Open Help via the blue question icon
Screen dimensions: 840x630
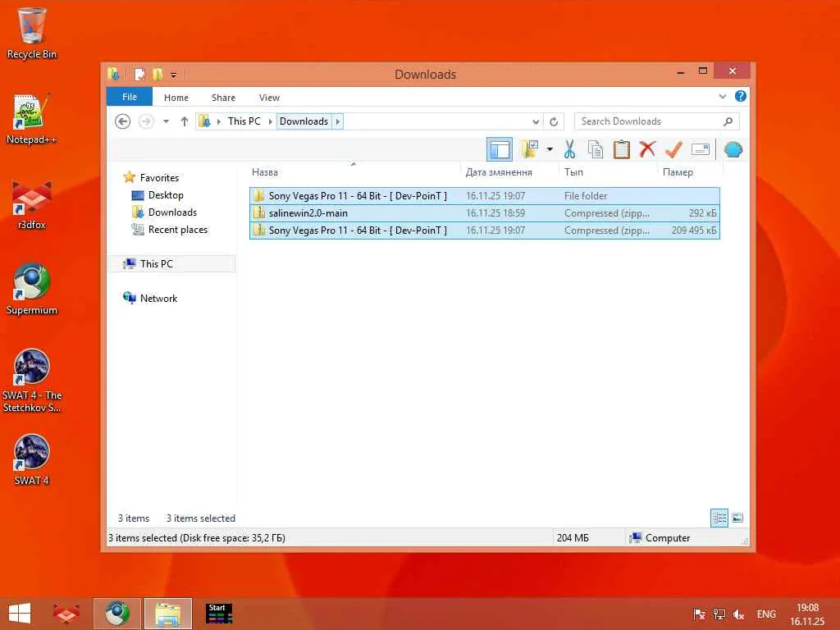click(x=741, y=96)
